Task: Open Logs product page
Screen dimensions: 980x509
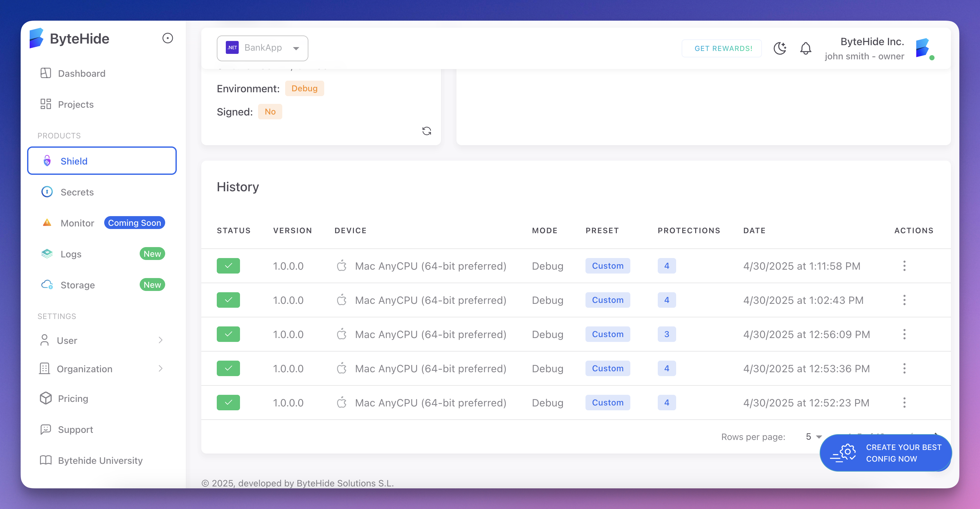Action: pos(71,254)
